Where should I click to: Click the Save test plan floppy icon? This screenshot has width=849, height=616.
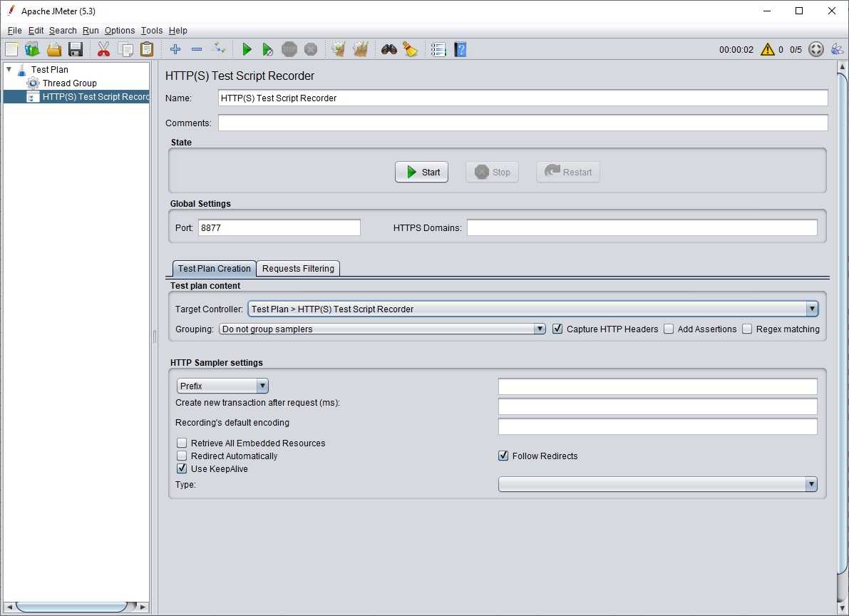coord(76,49)
